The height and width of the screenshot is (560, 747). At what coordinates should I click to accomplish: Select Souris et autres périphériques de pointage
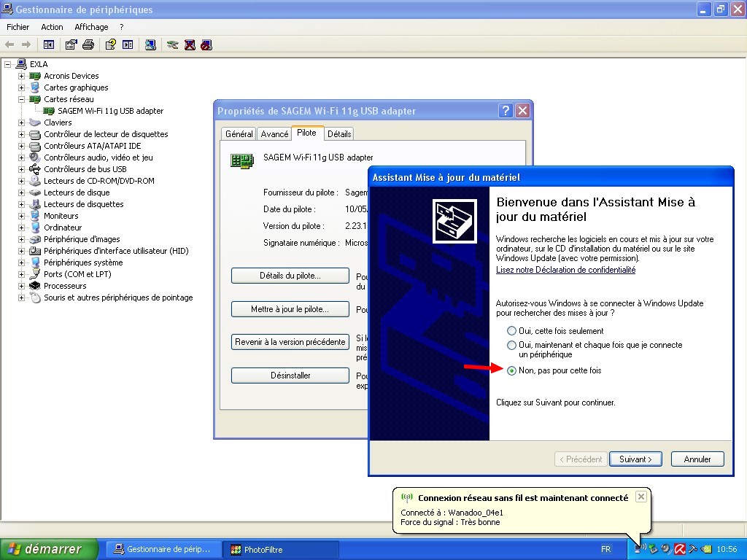click(x=118, y=297)
